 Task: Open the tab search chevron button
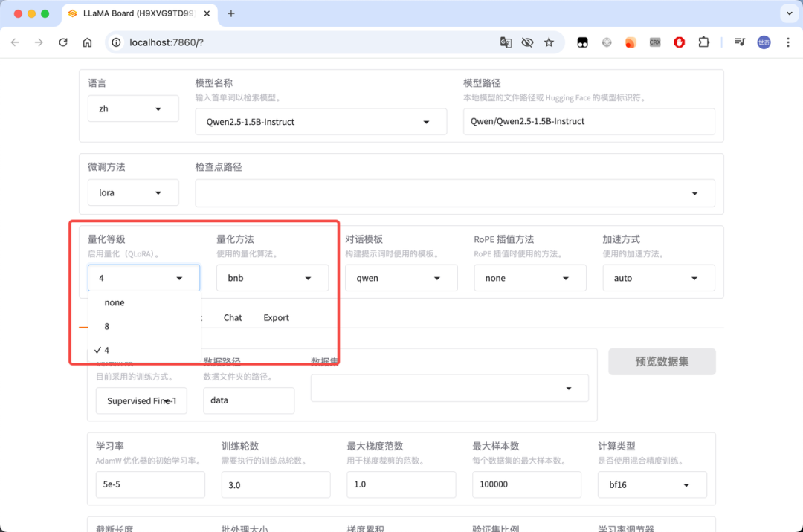(x=789, y=14)
